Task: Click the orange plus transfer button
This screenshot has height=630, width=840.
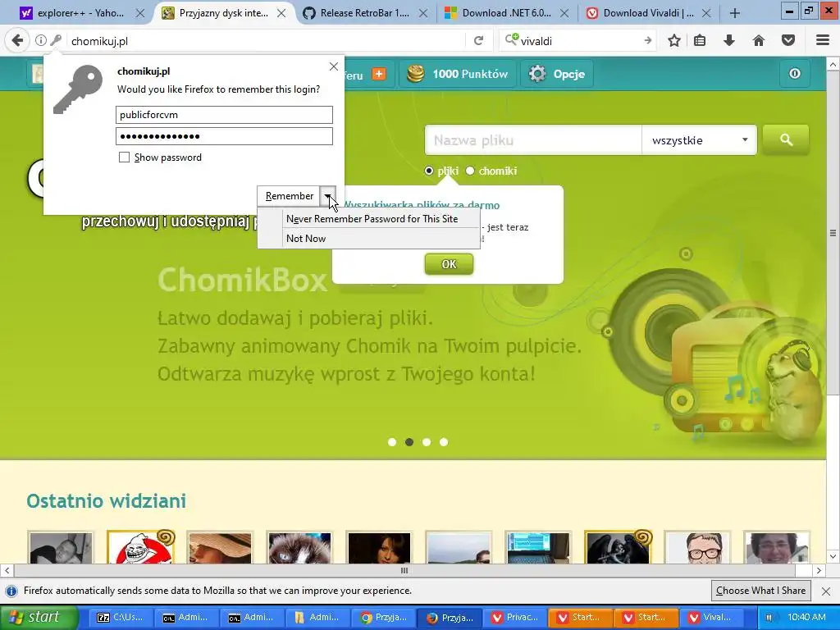Action: (379, 74)
